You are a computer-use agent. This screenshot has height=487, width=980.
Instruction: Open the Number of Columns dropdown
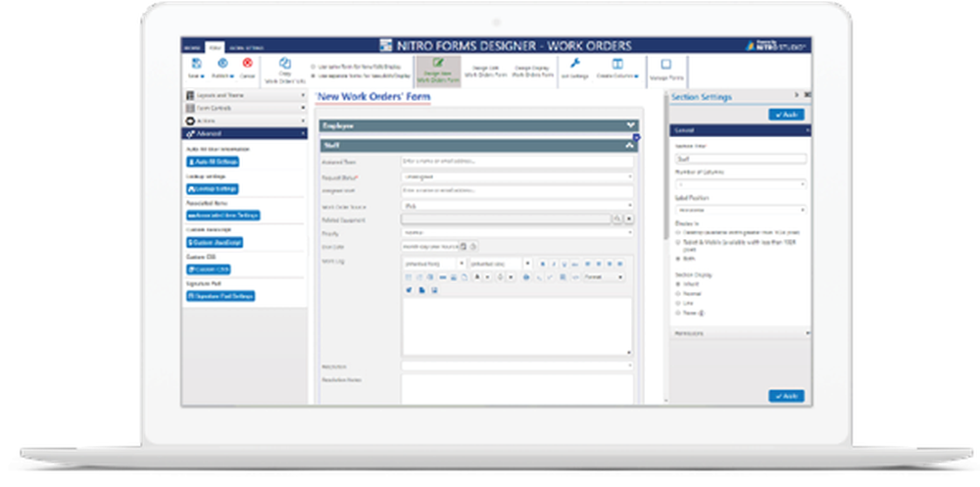tap(741, 184)
